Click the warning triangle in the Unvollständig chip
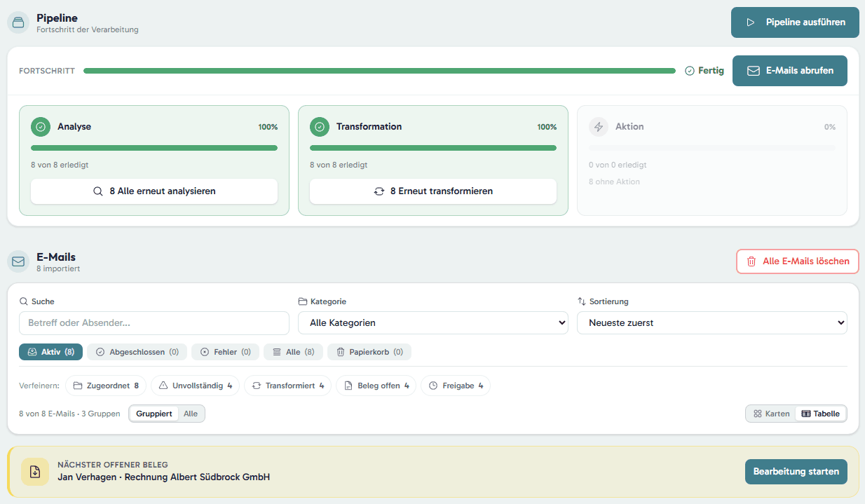Image resolution: width=865 pixels, height=504 pixels. [163, 386]
